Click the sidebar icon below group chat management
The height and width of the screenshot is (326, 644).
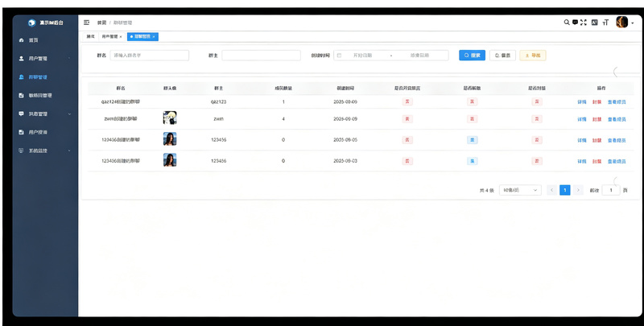point(22,95)
